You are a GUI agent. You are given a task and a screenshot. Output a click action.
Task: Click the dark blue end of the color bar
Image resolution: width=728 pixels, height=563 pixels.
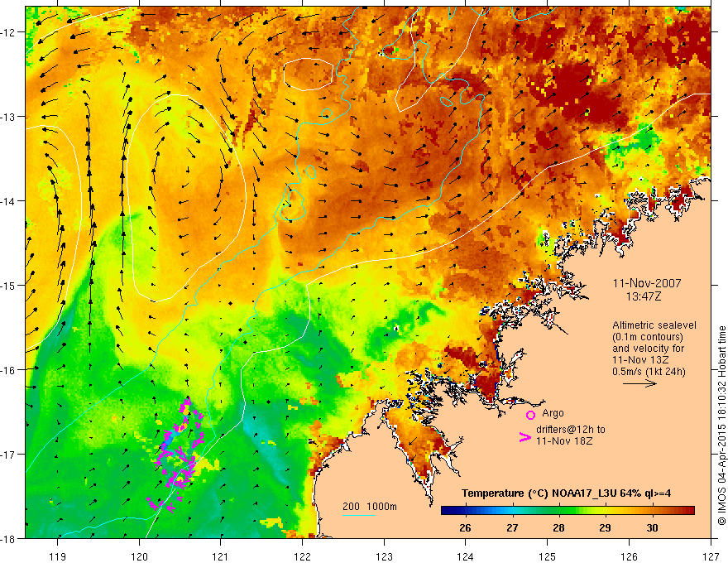tap(448, 511)
